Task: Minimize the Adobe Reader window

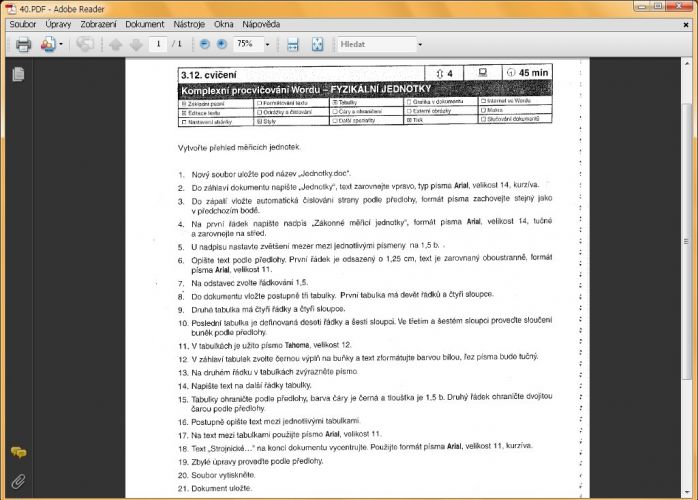Action: coord(642,6)
